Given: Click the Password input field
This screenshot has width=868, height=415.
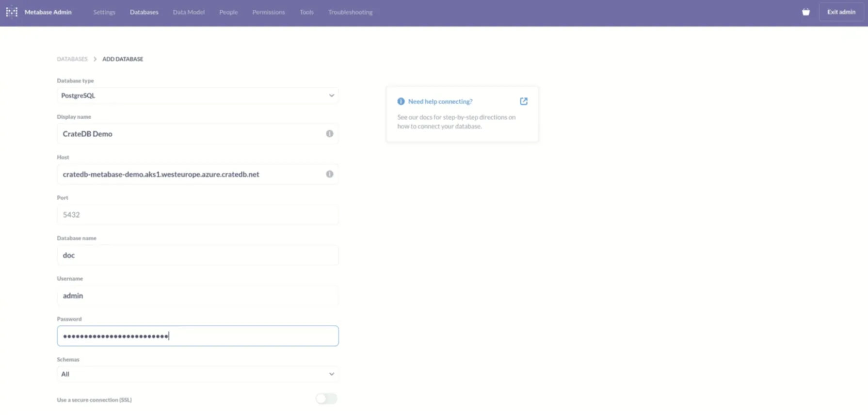Looking at the screenshot, I should tap(198, 336).
